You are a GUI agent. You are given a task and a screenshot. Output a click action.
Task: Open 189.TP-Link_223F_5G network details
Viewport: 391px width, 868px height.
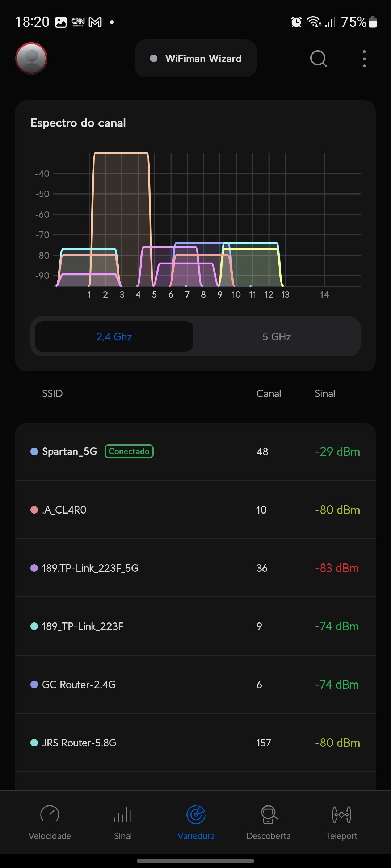pyautogui.click(x=195, y=568)
